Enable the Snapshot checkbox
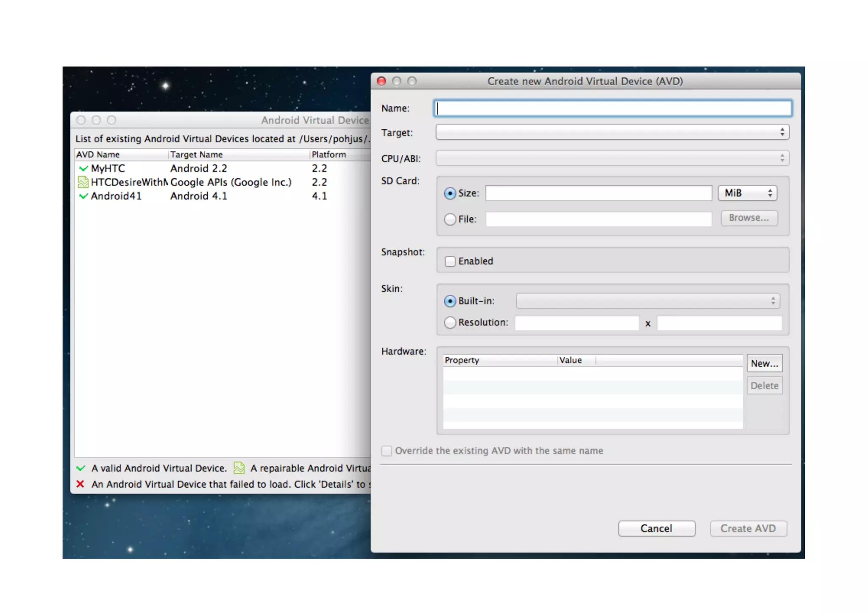 click(x=450, y=261)
